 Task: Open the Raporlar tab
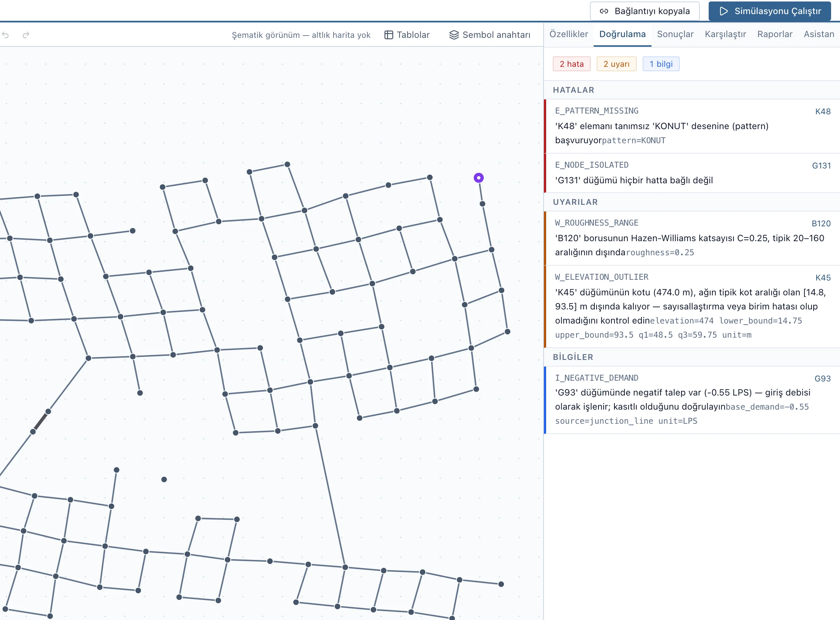(x=774, y=34)
